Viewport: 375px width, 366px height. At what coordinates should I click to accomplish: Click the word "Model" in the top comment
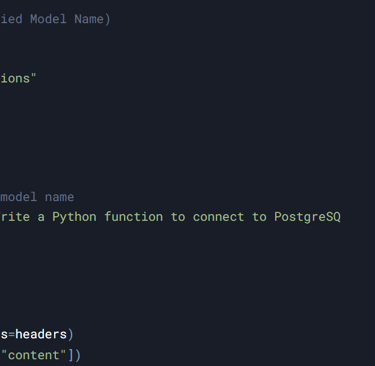click(48, 19)
